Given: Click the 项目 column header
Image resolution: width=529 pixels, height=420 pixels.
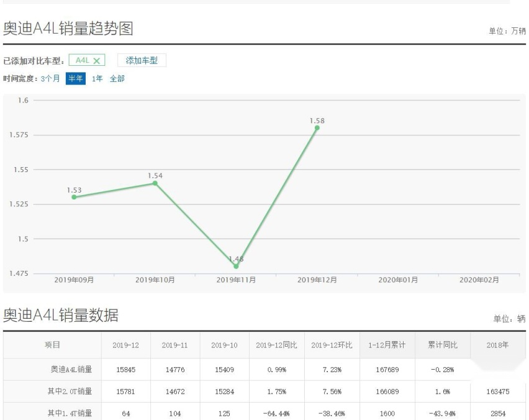Looking at the screenshot, I should (52, 345).
